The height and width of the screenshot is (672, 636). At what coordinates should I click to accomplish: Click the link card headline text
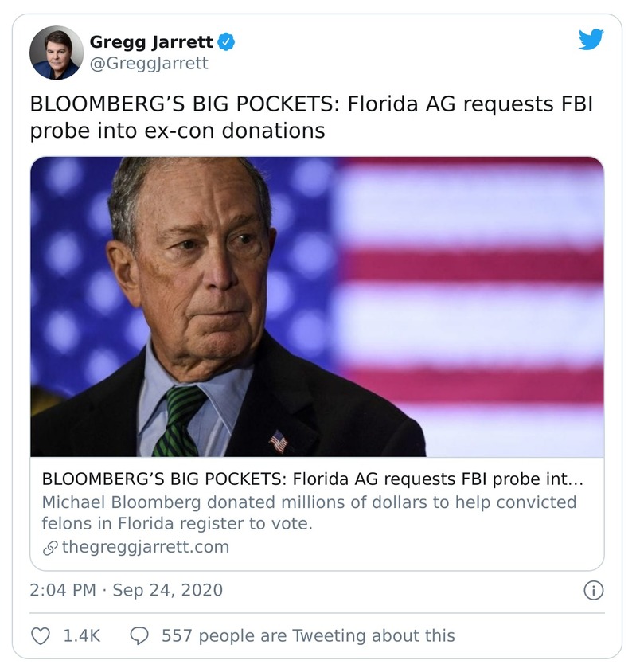tap(312, 480)
